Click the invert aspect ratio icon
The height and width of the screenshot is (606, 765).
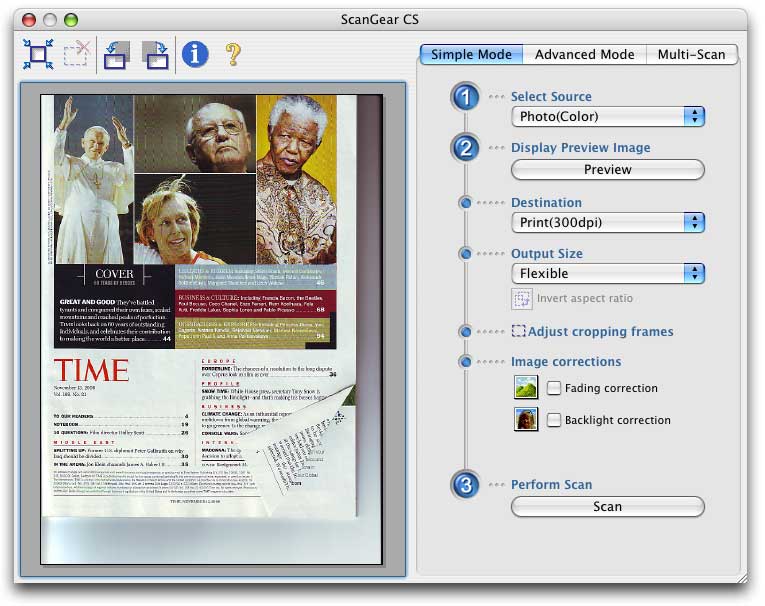[x=522, y=299]
